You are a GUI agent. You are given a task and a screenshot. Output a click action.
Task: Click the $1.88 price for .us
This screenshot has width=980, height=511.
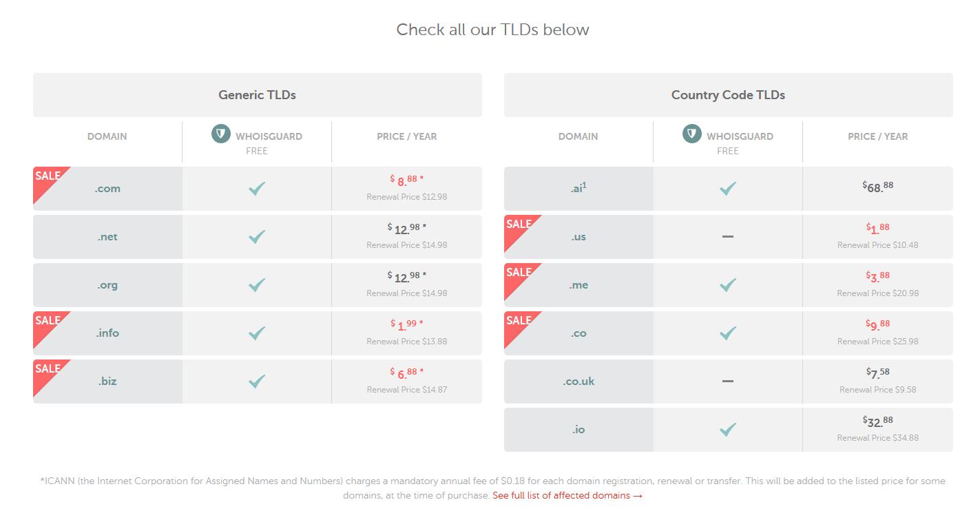click(878, 228)
